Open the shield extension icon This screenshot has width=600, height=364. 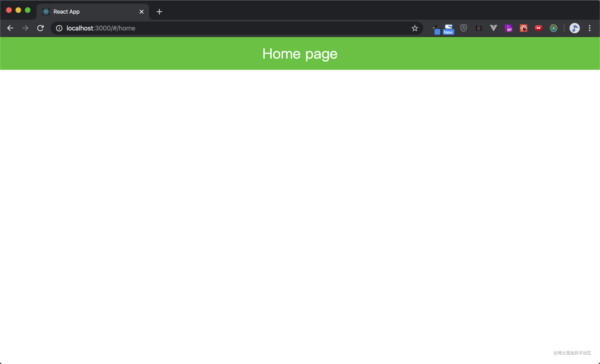pos(464,28)
